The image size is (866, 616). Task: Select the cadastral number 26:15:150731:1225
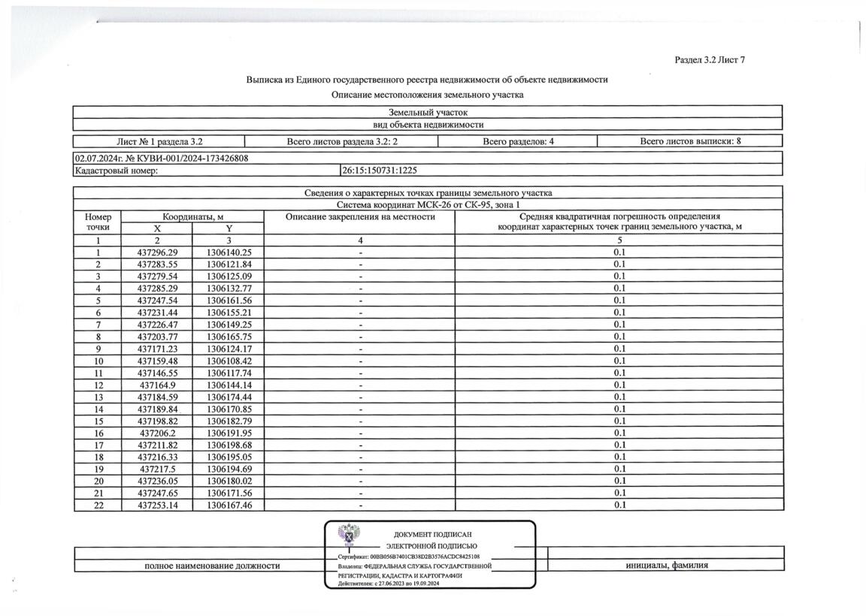(x=380, y=171)
